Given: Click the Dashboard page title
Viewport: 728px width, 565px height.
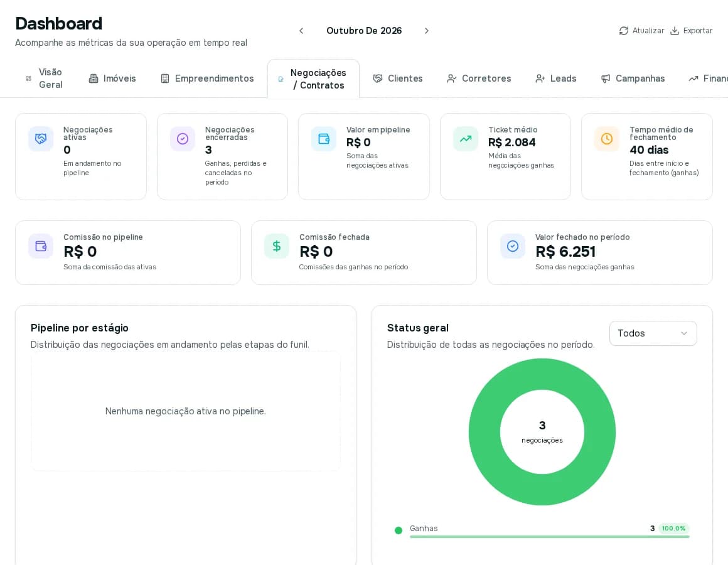Looking at the screenshot, I should [58, 24].
